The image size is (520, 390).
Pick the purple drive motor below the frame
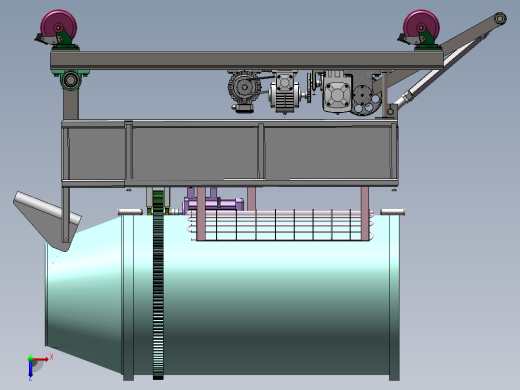click(213, 202)
